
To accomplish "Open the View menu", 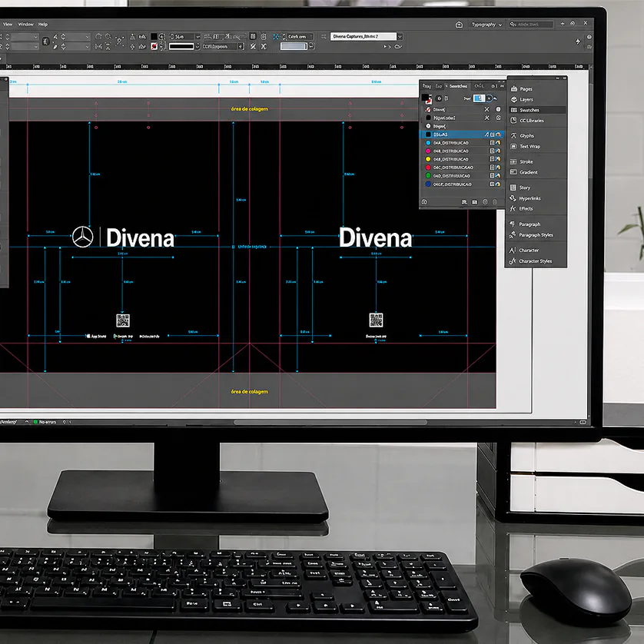I will pos(8,25).
